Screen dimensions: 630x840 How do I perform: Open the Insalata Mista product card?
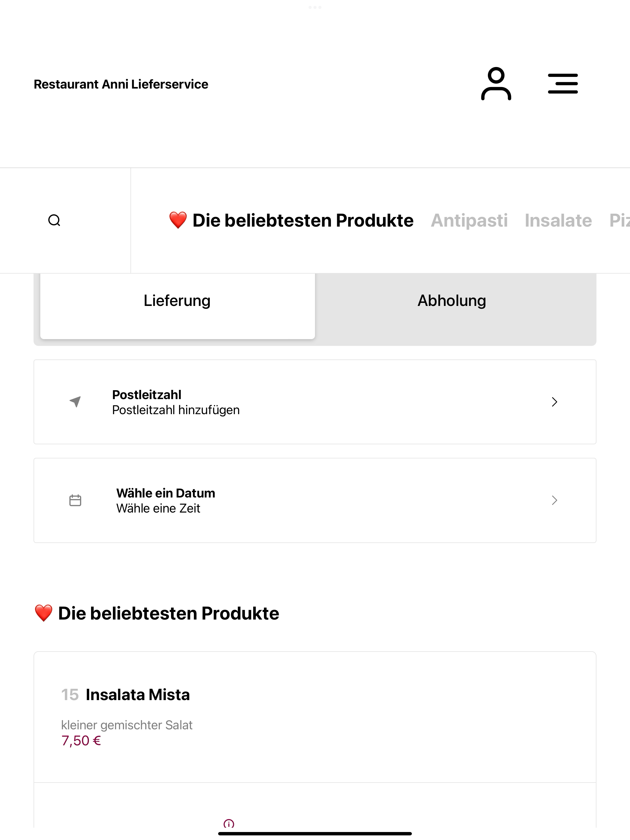tap(315, 717)
